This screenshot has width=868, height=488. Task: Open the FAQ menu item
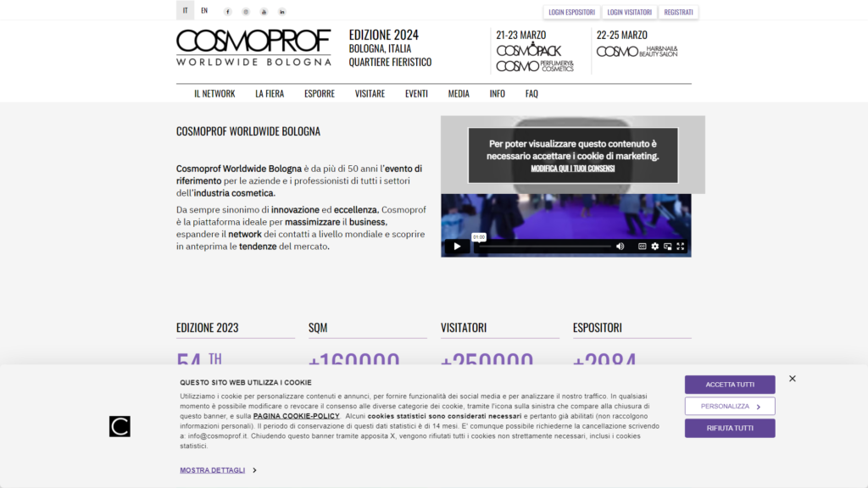click(531, 93)
